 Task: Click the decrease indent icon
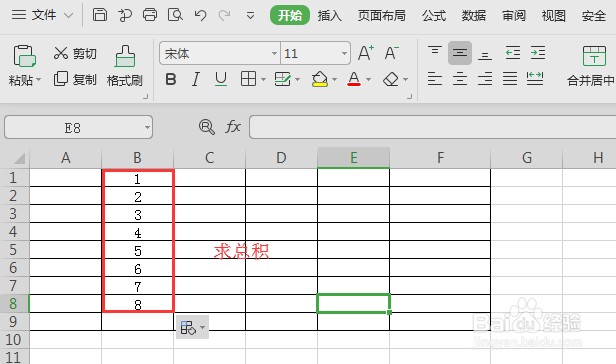coord(513,53)
